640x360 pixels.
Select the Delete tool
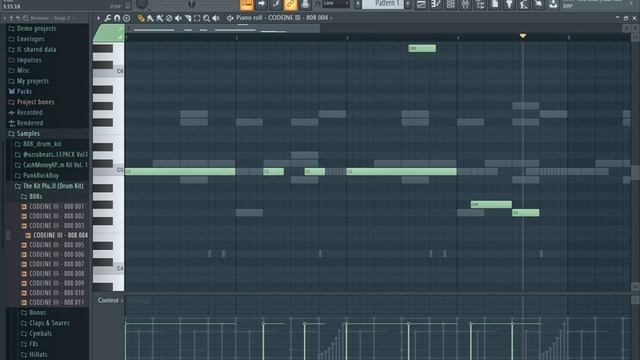click(x=169, y=18)
